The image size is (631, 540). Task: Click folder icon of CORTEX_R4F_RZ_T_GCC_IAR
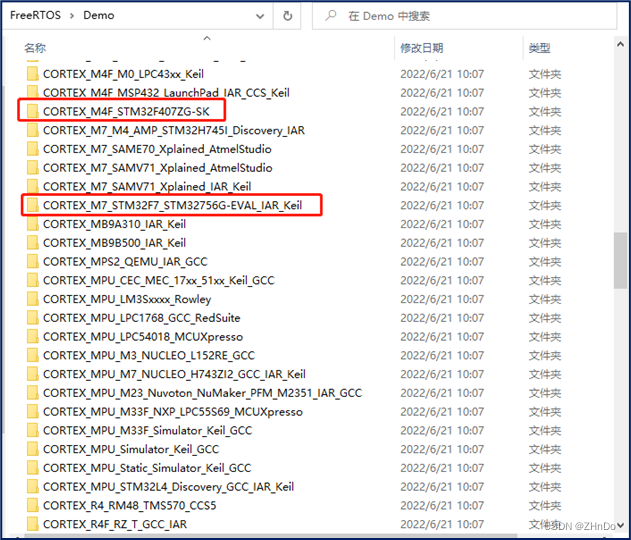point(33,524)
